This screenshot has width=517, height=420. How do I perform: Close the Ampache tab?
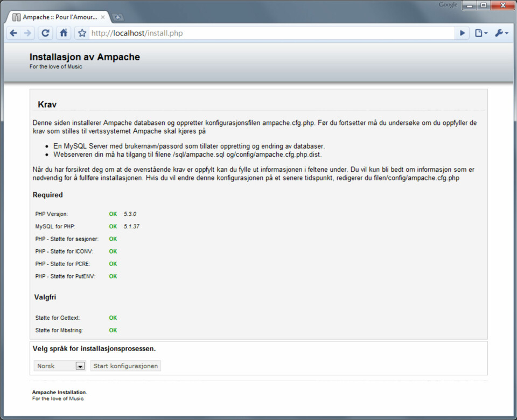tap(103, 17)
